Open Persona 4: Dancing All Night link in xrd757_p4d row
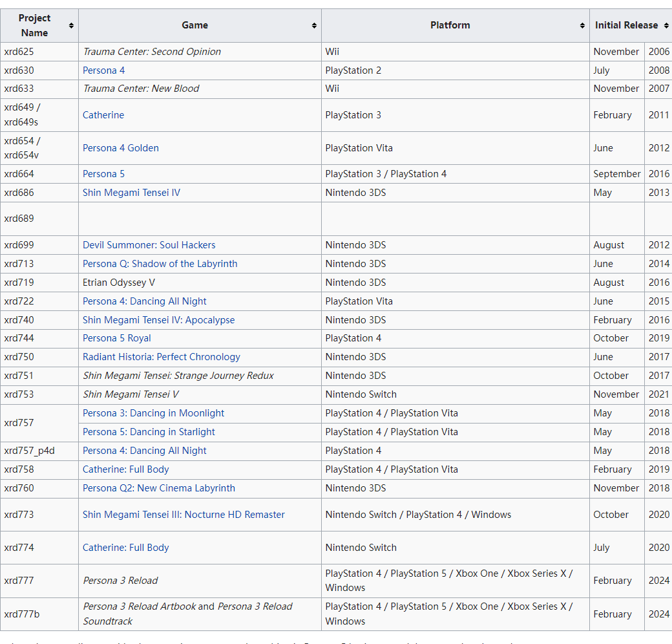 click(145, 451)
